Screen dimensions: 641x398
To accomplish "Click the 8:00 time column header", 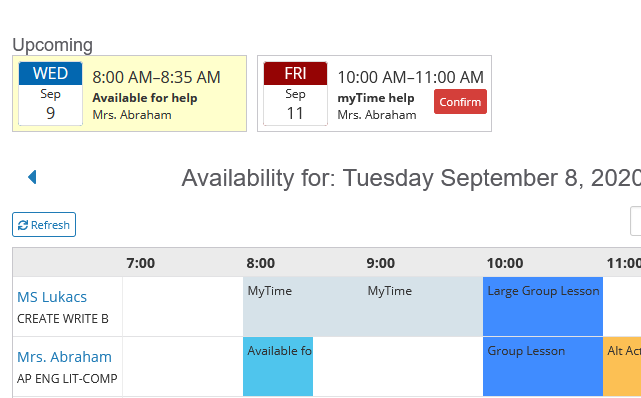I will tap(260, 263).
